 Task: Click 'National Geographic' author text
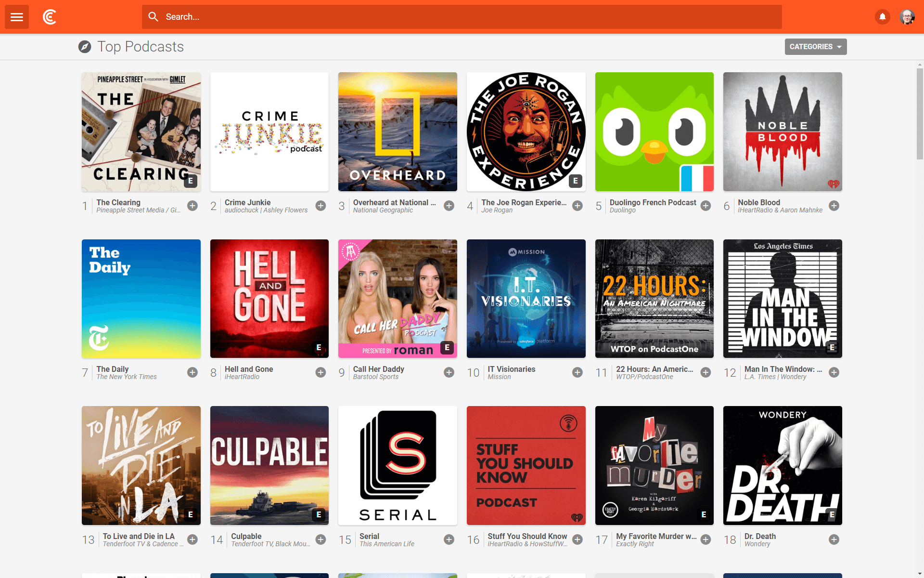383,210
